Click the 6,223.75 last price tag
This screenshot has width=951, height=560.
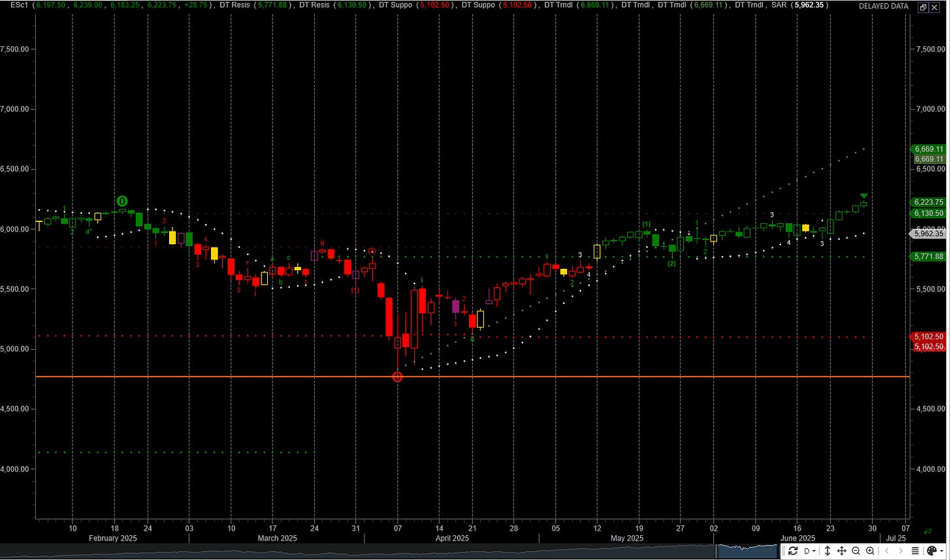(x=928, y=202)
